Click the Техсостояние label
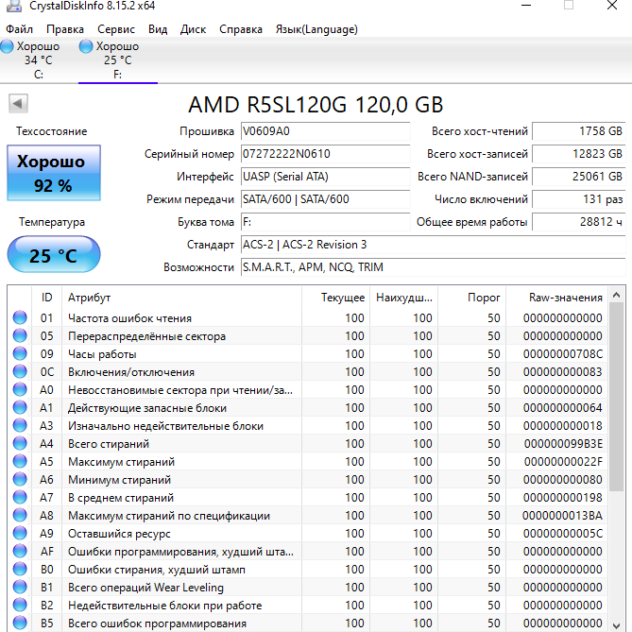 pyautogui.click(x=52, y=131)
